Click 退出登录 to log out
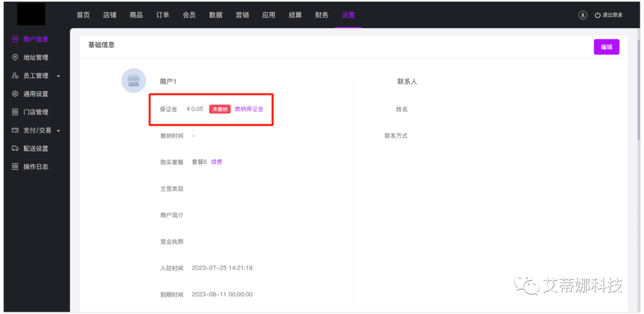The image size is (644, 314). point(612,15)
